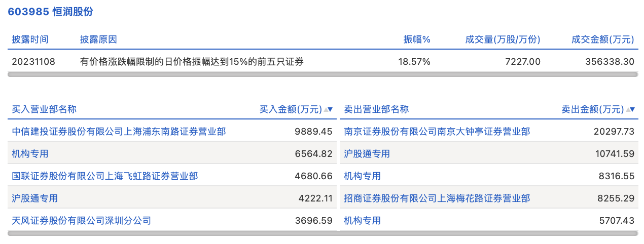Select 沪股通专用 in the buy-side list
The width and height of the screenshot is (644, 244).
coord(34,198)
